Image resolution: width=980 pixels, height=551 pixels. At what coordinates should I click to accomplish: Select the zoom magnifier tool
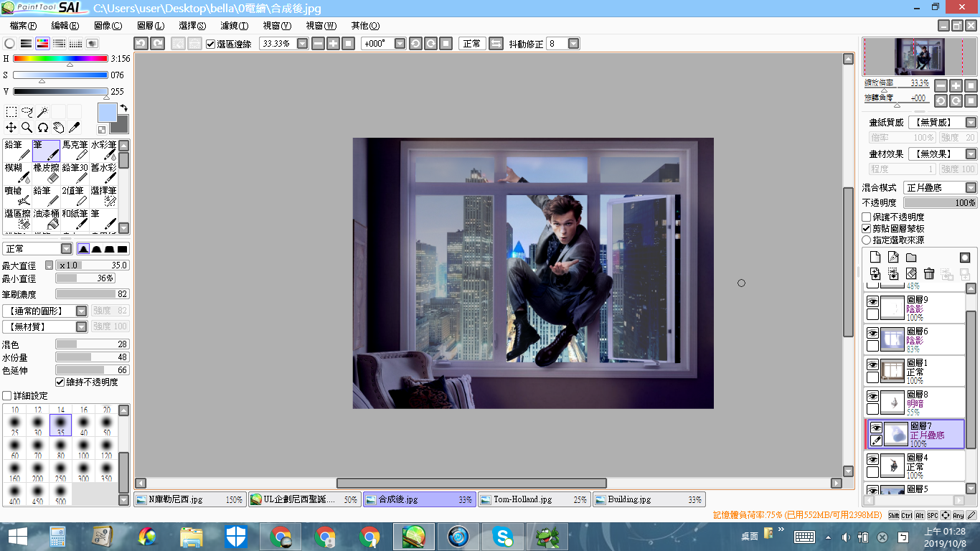point(27,128)
